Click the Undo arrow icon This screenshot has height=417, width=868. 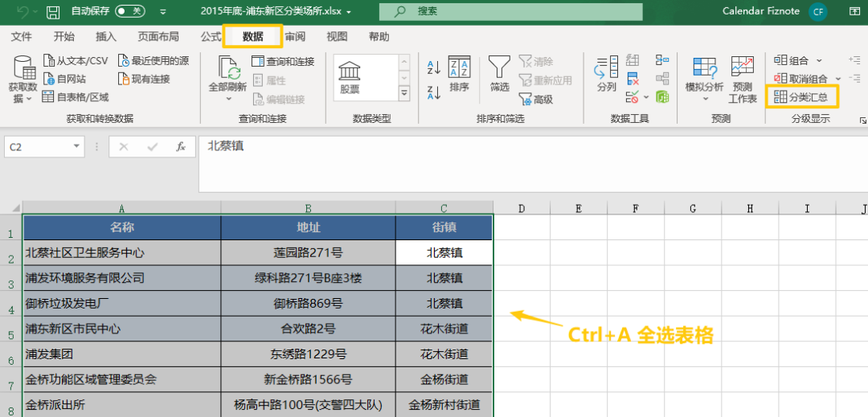coord(23,11)
